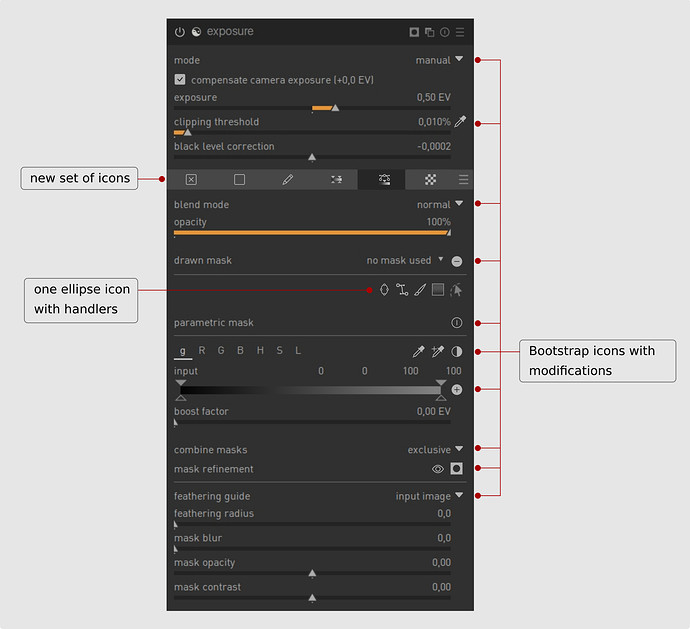Show the exposure module mask indicator
The image size is (690, 629).
(x=414, y=32)
